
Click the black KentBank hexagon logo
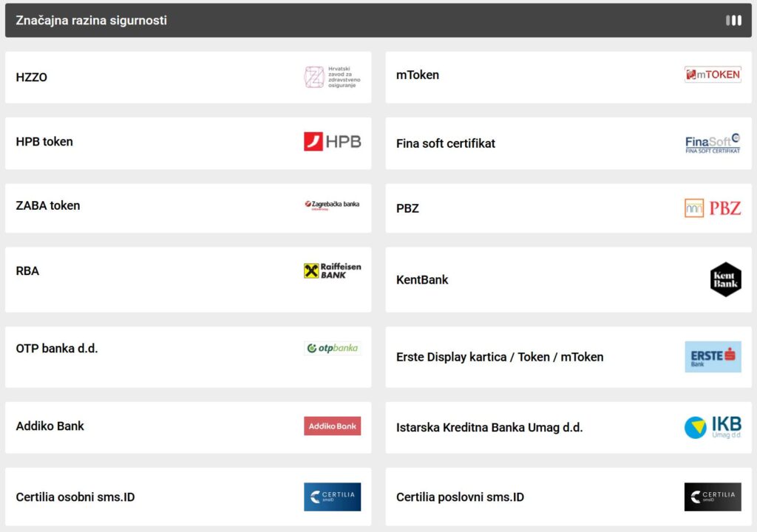coord(725,279)
